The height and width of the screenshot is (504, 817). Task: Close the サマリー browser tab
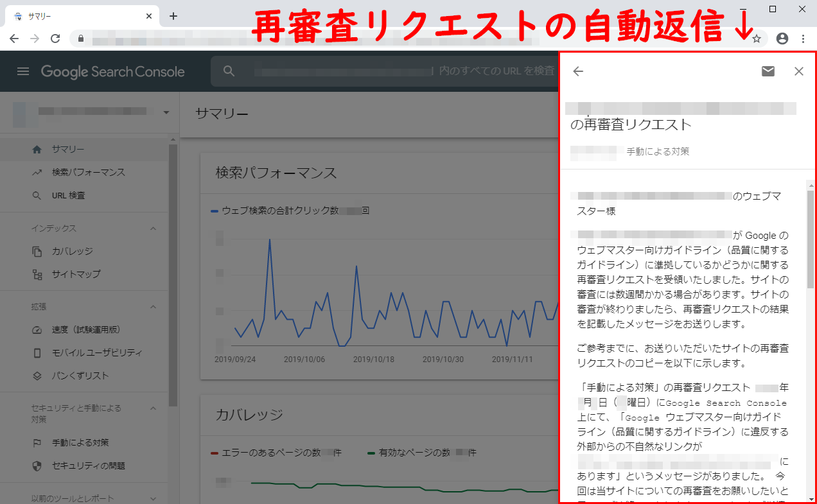click(x=149, y=16)
